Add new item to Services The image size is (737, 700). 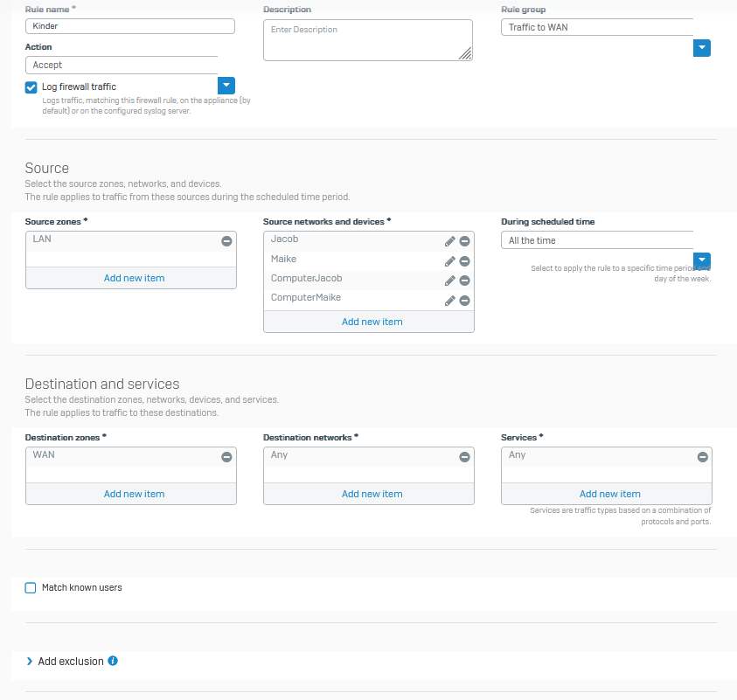pos(609,494)
